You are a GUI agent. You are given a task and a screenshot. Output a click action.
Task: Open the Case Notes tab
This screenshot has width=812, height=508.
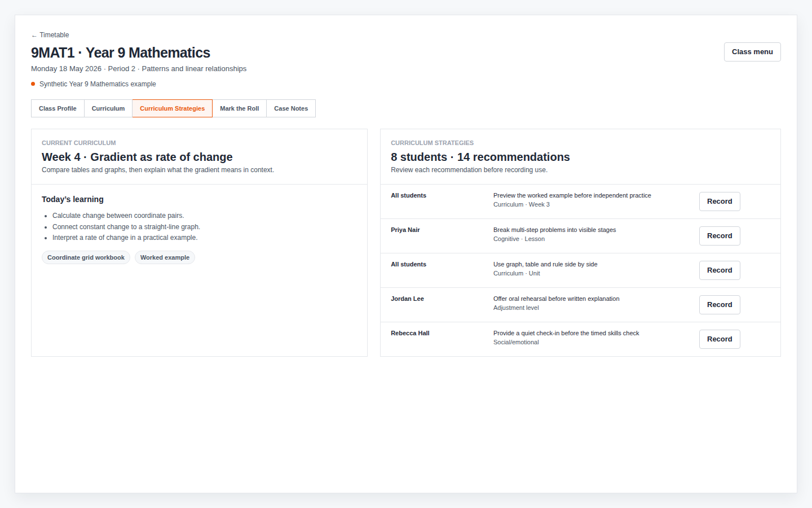pyautogui.click(x=291, y=108)
